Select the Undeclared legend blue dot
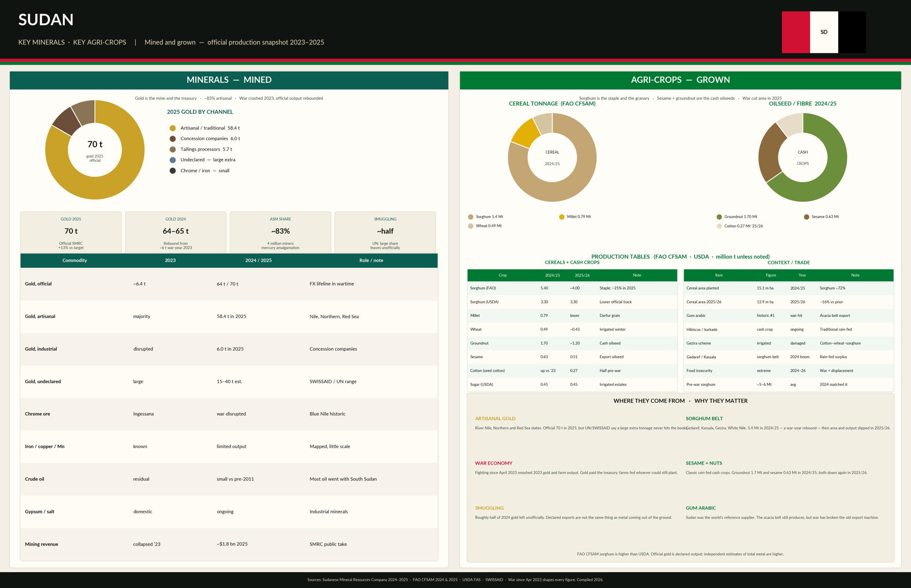 173,160
